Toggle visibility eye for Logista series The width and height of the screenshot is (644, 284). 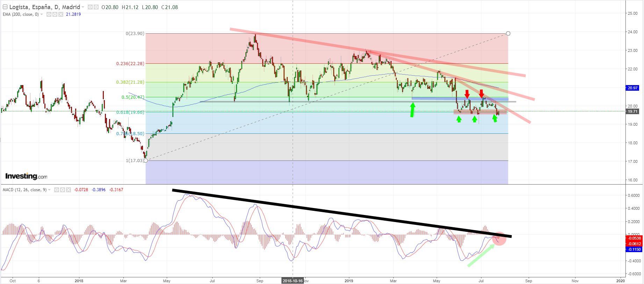point(90,7)
